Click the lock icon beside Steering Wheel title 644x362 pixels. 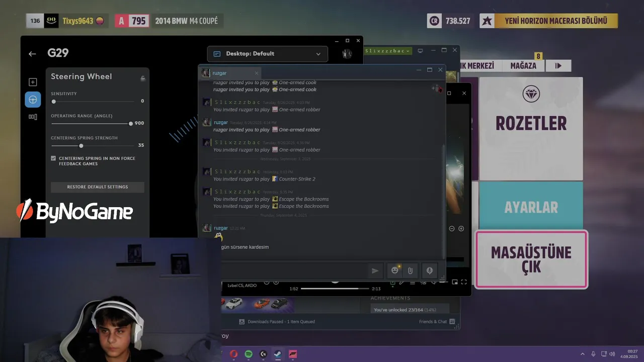(143, 78)
